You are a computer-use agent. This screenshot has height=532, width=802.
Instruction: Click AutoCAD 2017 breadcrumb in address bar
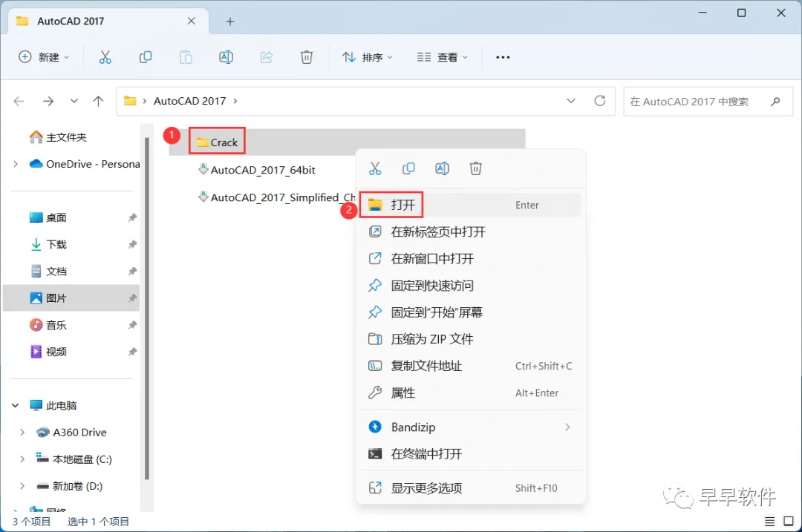coord(190,101)
